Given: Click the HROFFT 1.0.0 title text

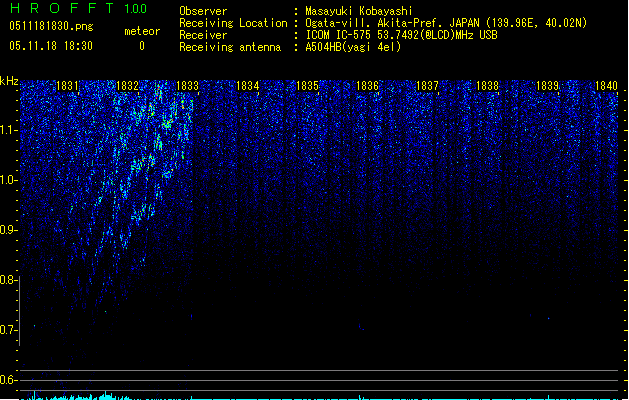Looking at the screenshot, I should (78, 8).
